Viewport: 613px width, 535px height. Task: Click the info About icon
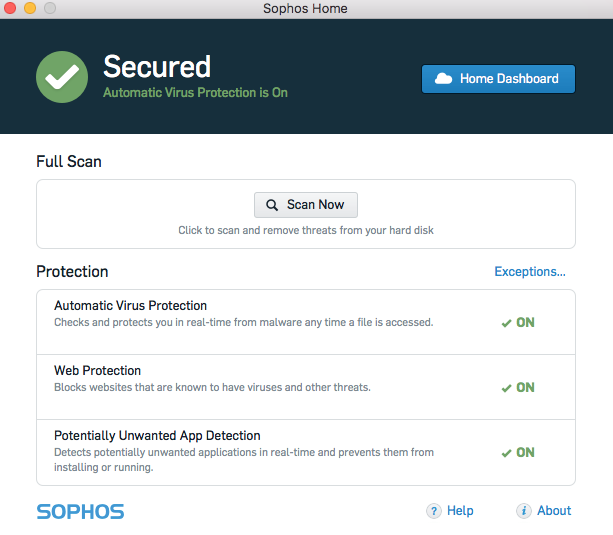point(524,511)
